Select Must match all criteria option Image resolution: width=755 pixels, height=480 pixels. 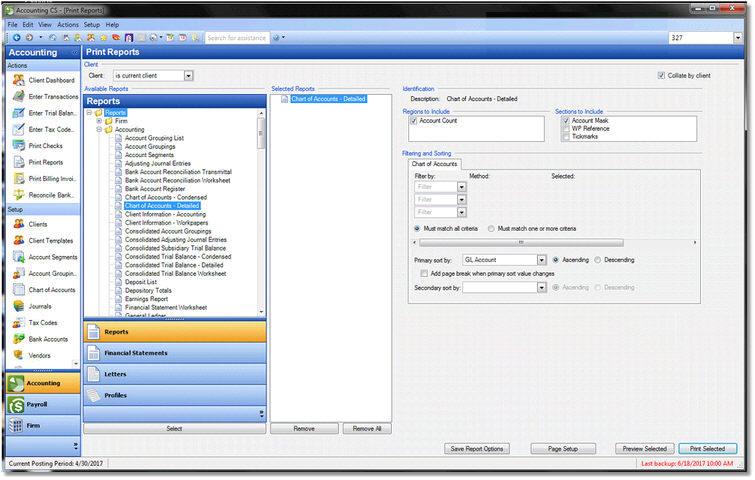(x=417, y=229)
